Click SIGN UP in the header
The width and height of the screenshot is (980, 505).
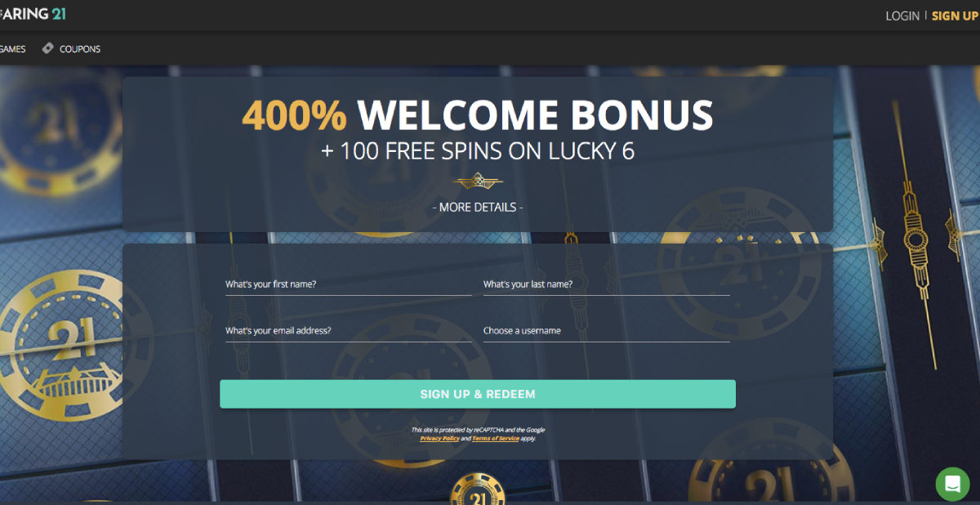pos(955,16)
